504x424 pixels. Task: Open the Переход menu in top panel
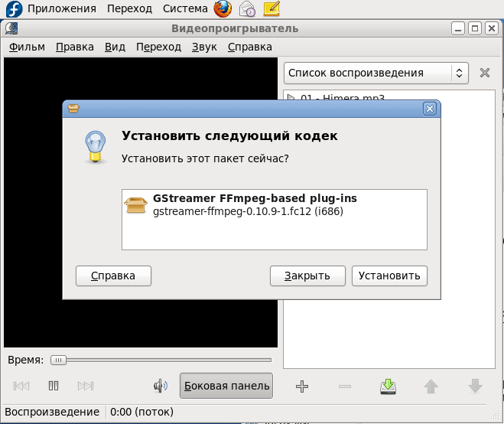129,8
